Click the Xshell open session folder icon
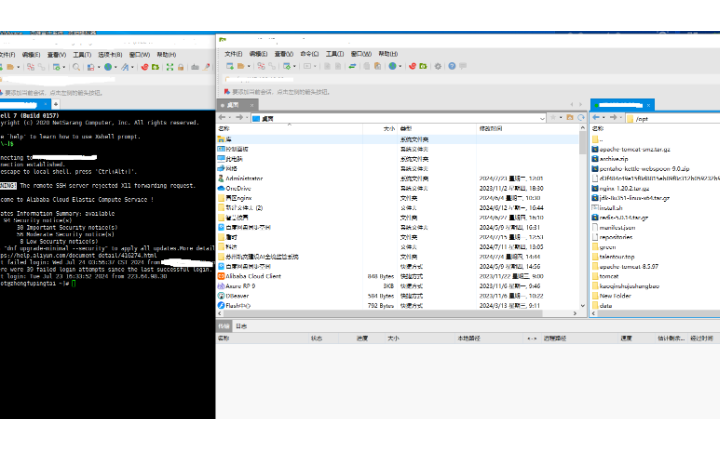This screenshot has height=450, width=720. [x=10, y=67]
